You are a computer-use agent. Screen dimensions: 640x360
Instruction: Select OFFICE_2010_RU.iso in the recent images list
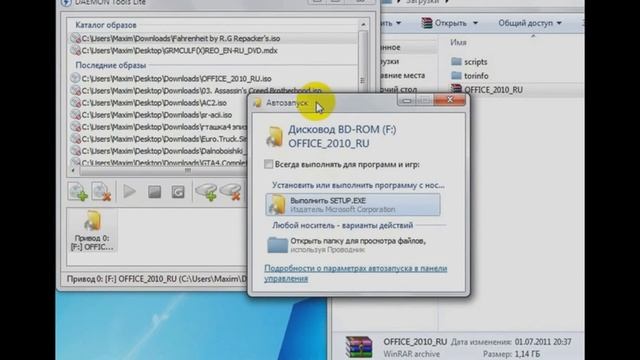[x=214, y=78]
